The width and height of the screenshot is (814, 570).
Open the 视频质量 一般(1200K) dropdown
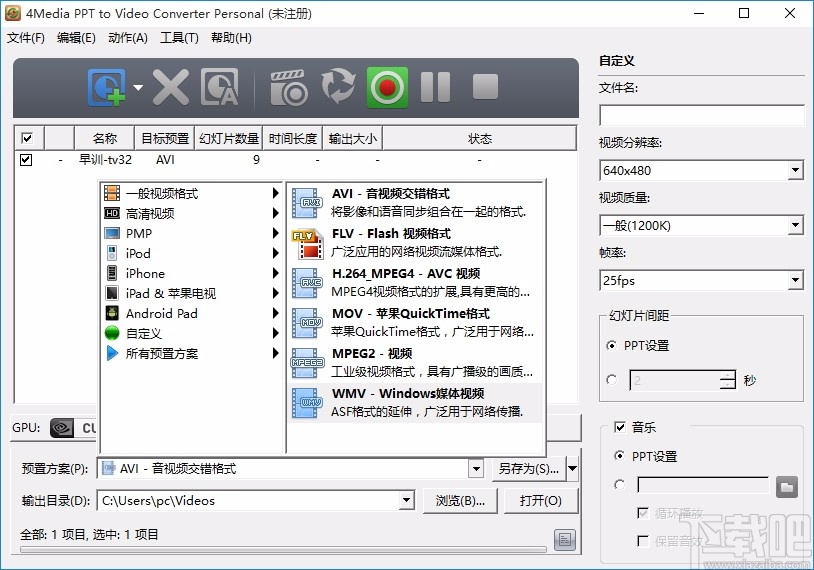tap(795, 225)
